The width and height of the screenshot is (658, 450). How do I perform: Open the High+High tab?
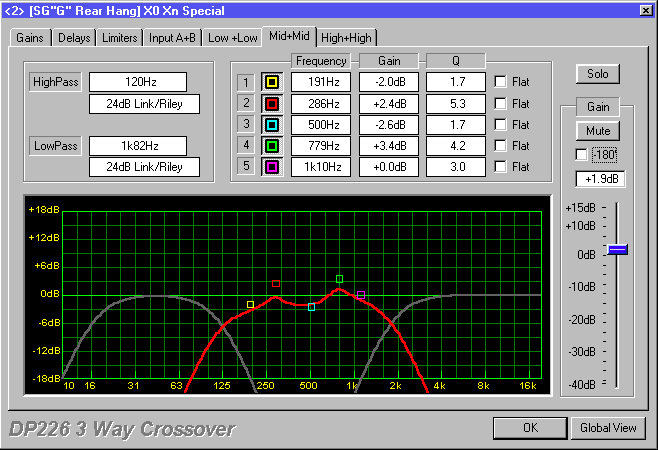346,38
